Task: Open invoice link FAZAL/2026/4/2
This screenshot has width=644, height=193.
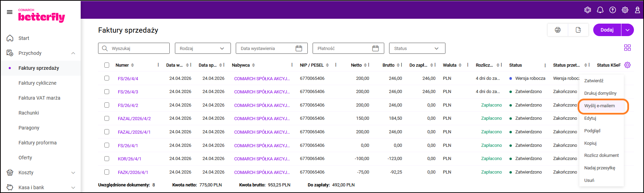Action: tap(134, 119)
